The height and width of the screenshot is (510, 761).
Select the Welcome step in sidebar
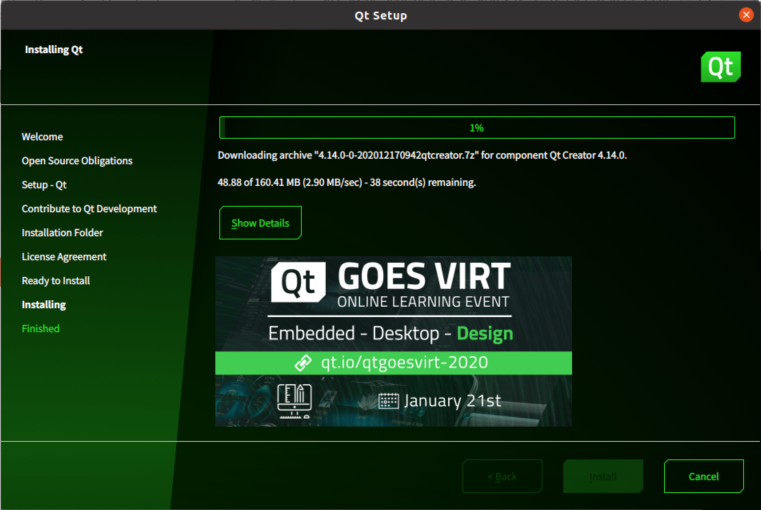(42, 137)
